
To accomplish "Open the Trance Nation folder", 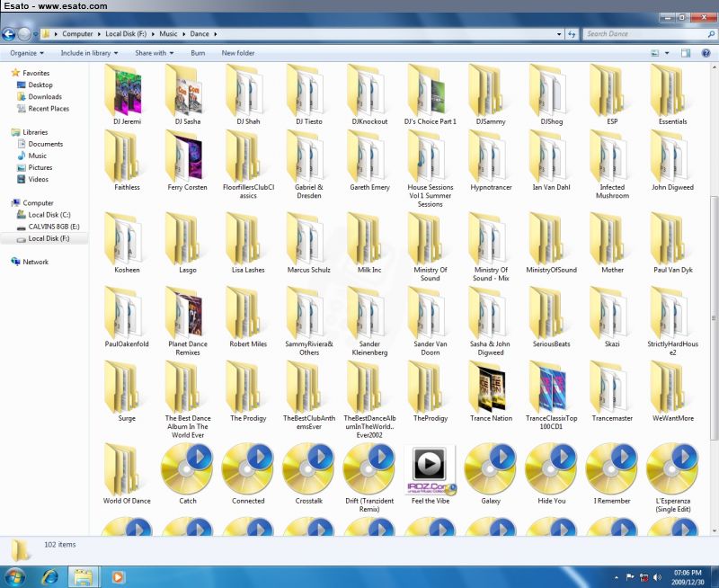I will tap(491, 391).
